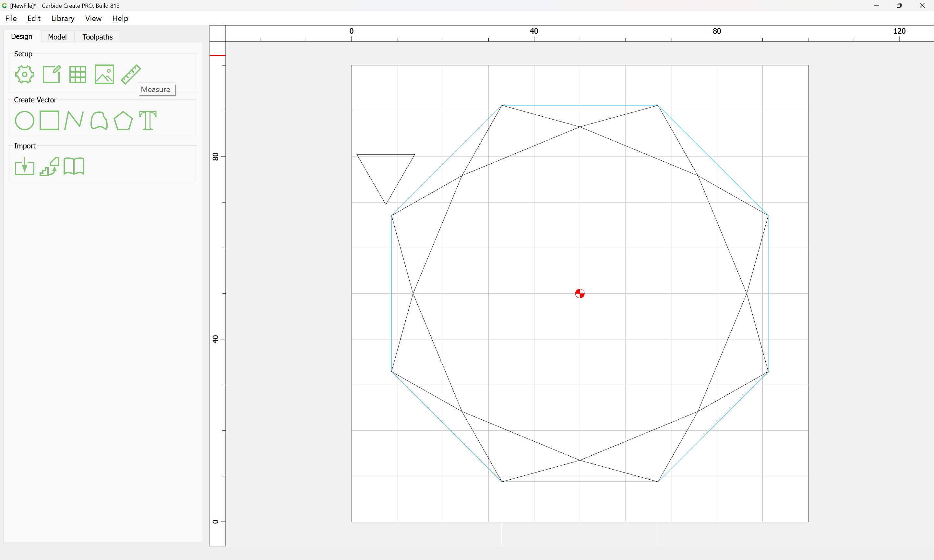Click the Edit notes pencil icon
This screenshot has height=560, width=934.
pos(51,74)
